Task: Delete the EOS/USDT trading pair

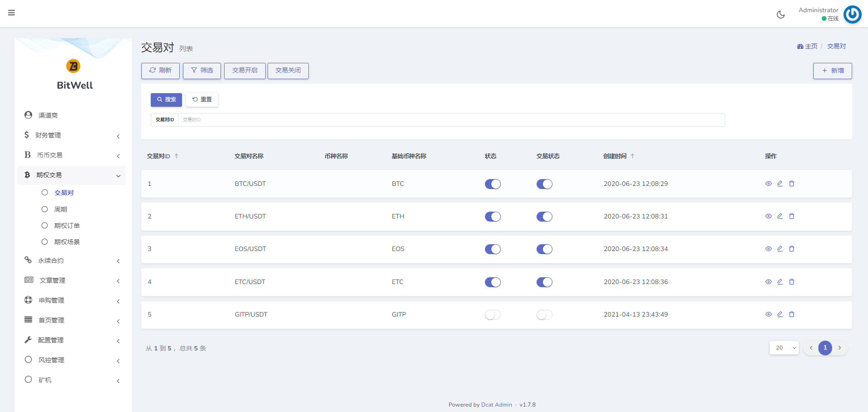Action: pyautogui.click(x=791, y=249)
